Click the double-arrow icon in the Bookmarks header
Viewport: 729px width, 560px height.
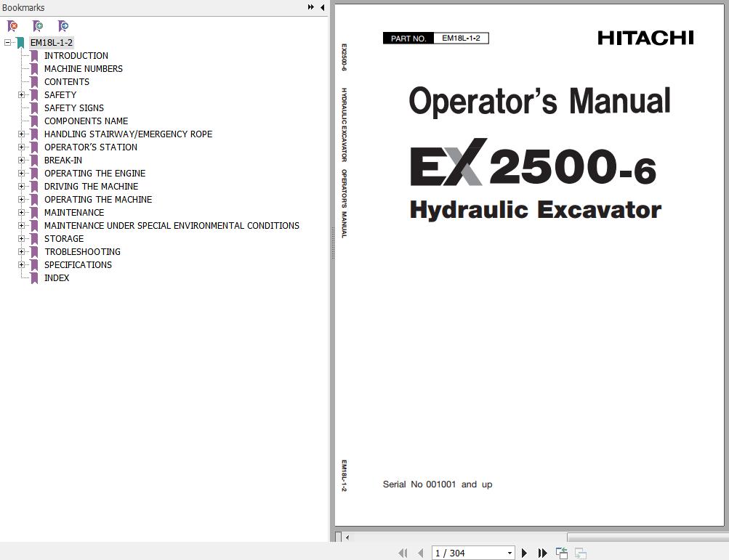tap(310, 7)
